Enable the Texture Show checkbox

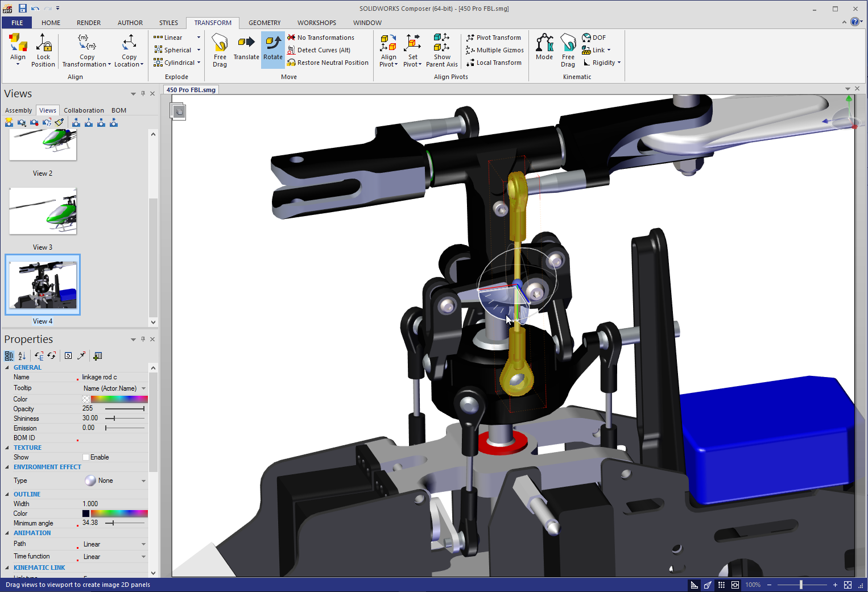click(x=86, y=457)
